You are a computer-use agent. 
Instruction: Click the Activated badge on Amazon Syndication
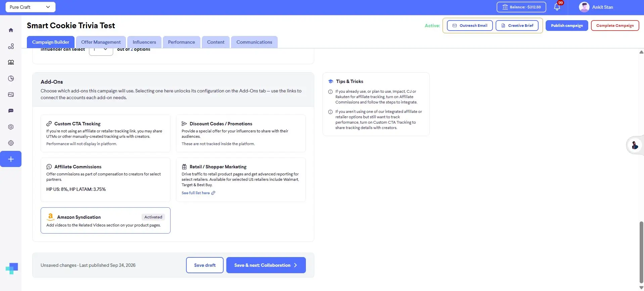click(x=153, y=217)
